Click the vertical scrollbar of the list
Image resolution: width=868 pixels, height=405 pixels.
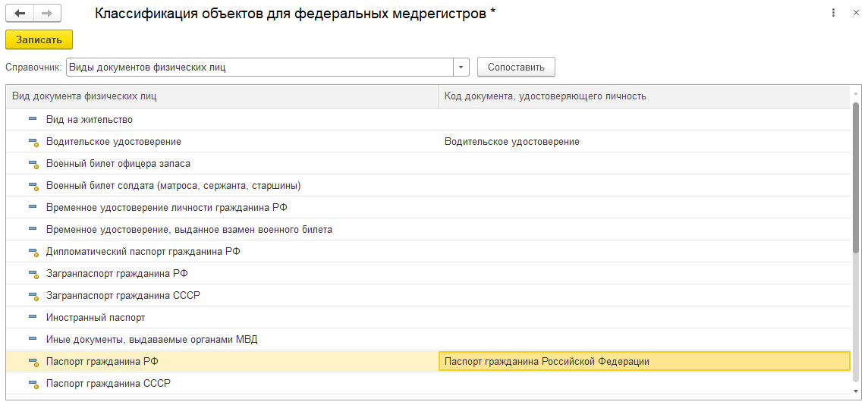coord(856,178)
